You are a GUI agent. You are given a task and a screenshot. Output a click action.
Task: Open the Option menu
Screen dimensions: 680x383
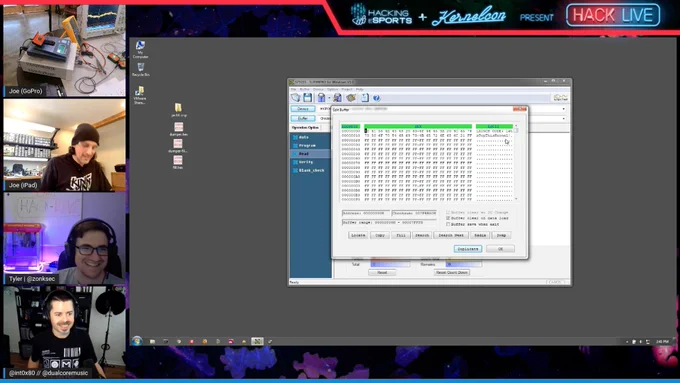332,89
